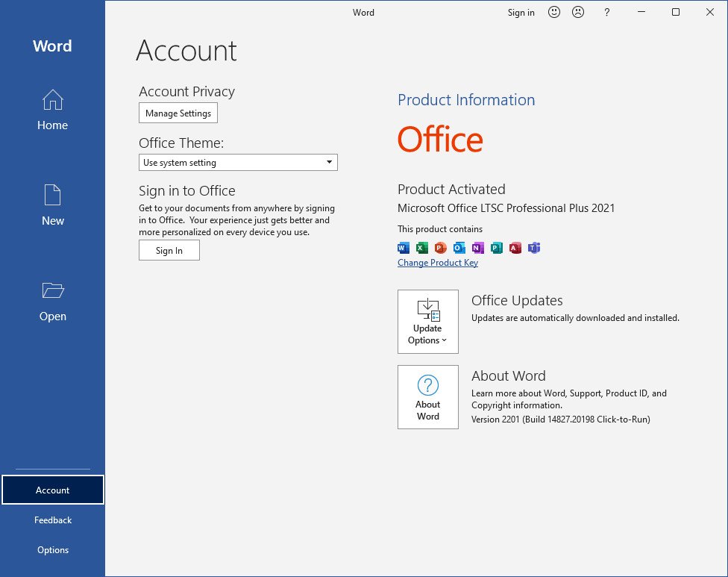This screenshot has width=728, height=577.
Task: Open the Change Product Key link
Action: tap(437, 263)
